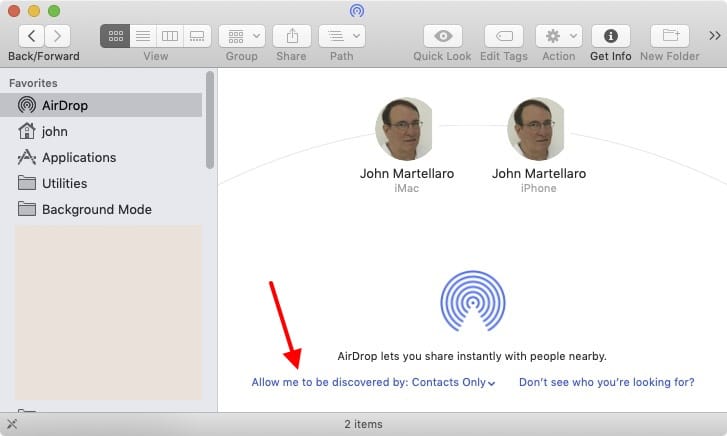727x436 pixels.
Task: Click the large AirDrop radar icon
Action: (472, 301)
